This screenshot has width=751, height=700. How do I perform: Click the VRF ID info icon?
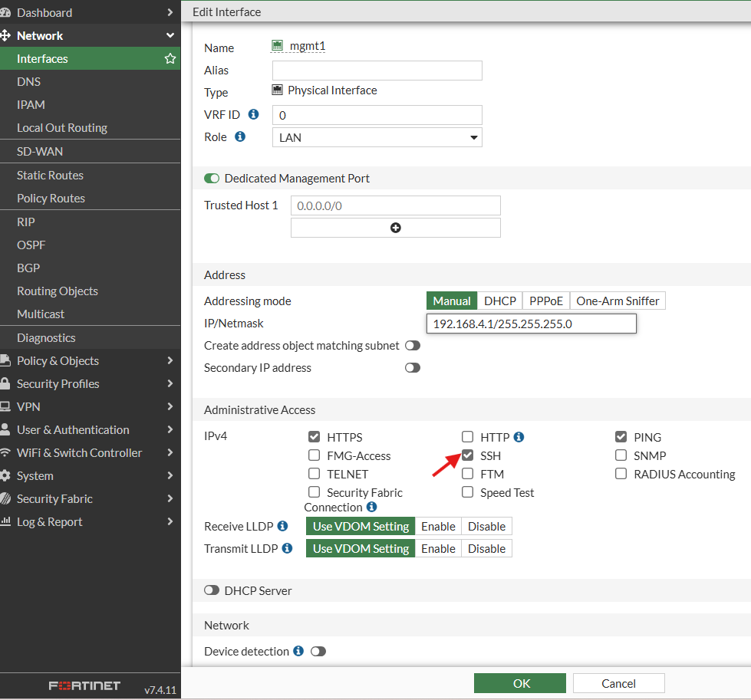pos(253,114)
